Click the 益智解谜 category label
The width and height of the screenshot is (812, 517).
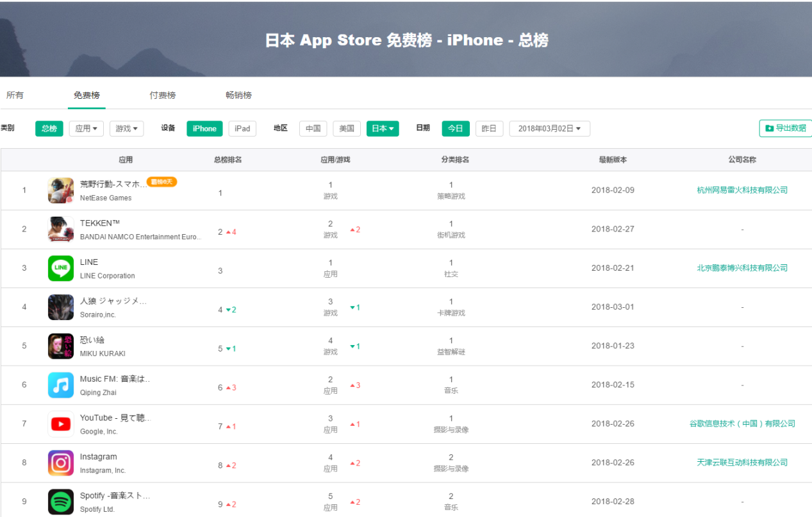[451, 352]
